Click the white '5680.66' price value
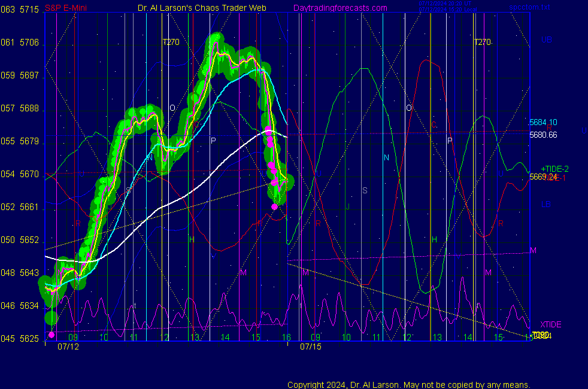Image resolution: width=588 pixels, height=389 pixels. click(x=543, y=135)
